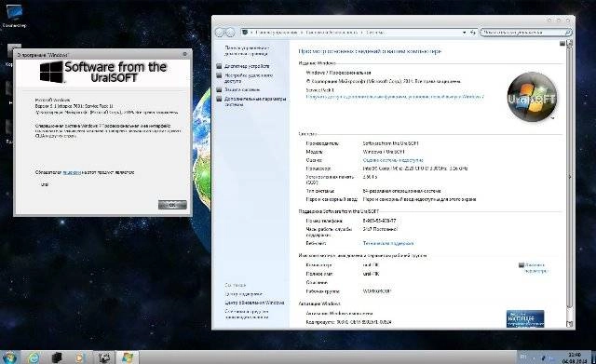596x364 pixels.
Task: Select Панель управления in the breadcrumb
Action: click(x=277, y=33)
